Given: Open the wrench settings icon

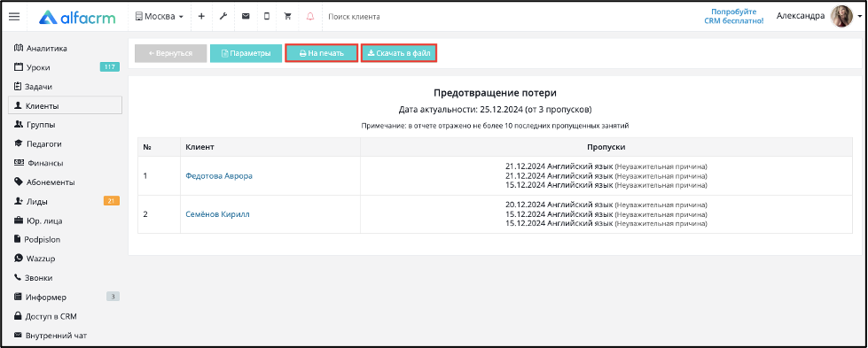Looking at the screenshot, I should click(223, 17).
